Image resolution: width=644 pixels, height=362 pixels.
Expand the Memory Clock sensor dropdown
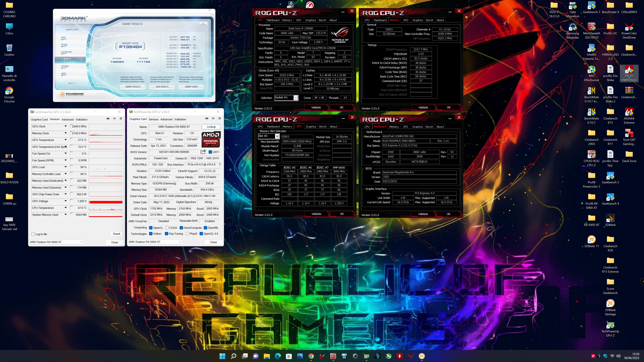66,133
